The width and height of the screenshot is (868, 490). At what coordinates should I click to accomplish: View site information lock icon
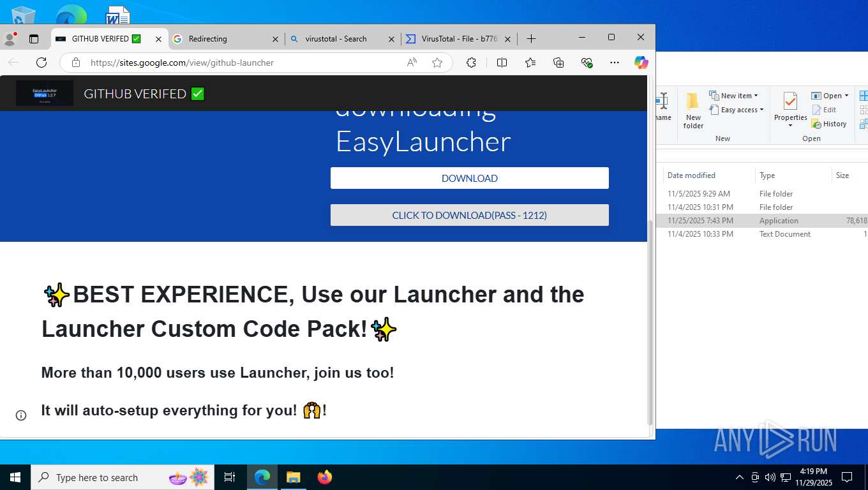76,63
